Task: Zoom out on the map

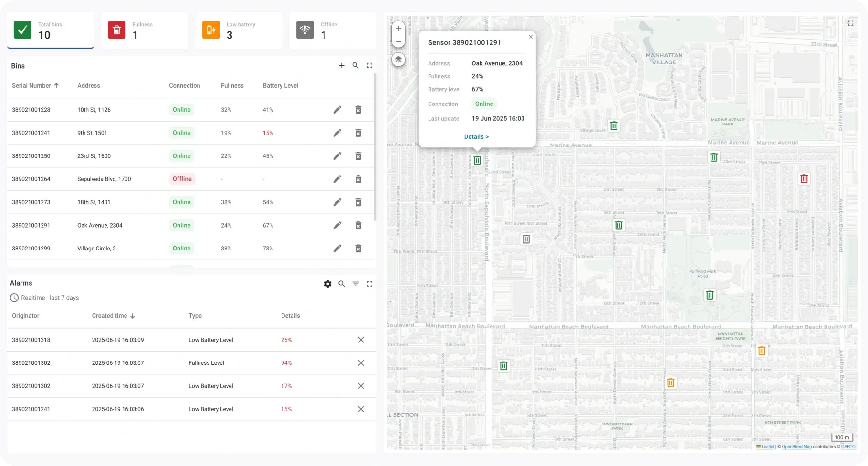Action: click(x=398, y=41)
